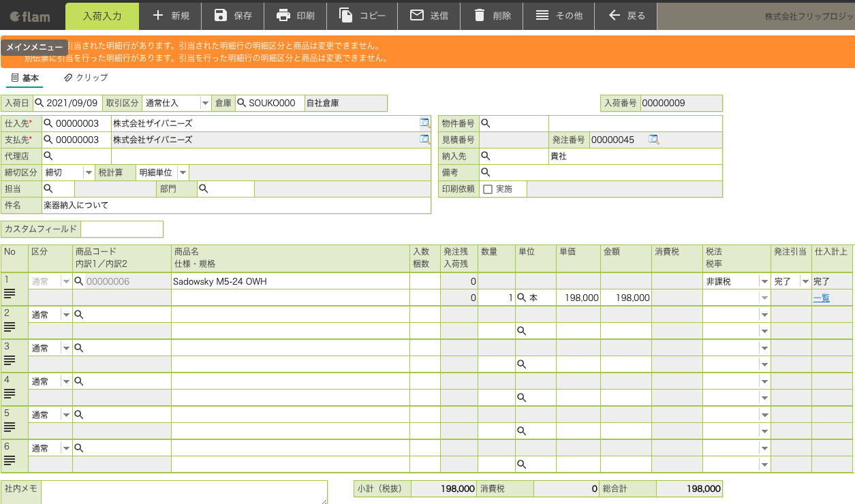Click the row 1 一覧 link
The image size is (855, 504).
click(821, 298)
